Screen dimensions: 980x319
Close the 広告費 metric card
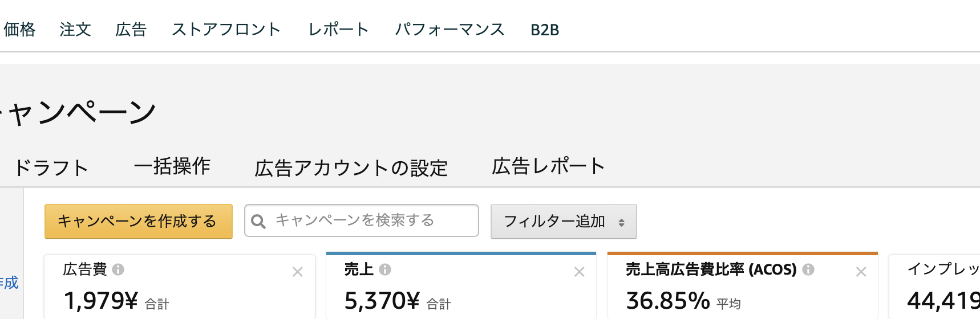[x=297, y=272]
